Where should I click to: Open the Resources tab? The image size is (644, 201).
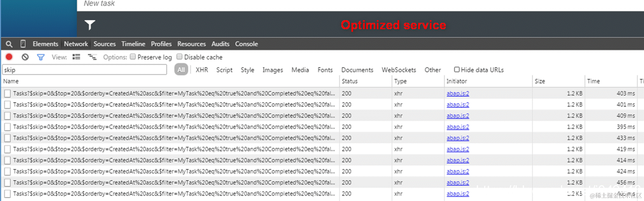[x=191, y=44]
